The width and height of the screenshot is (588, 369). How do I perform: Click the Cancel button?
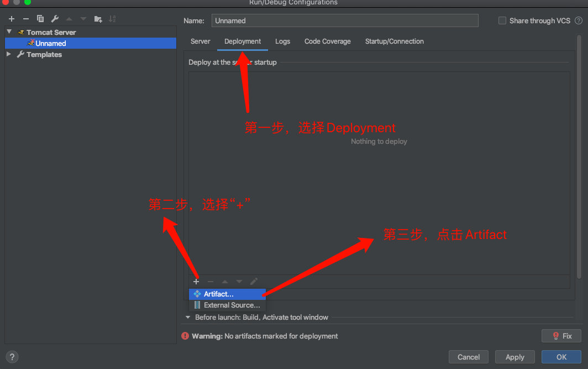point(469,357)
